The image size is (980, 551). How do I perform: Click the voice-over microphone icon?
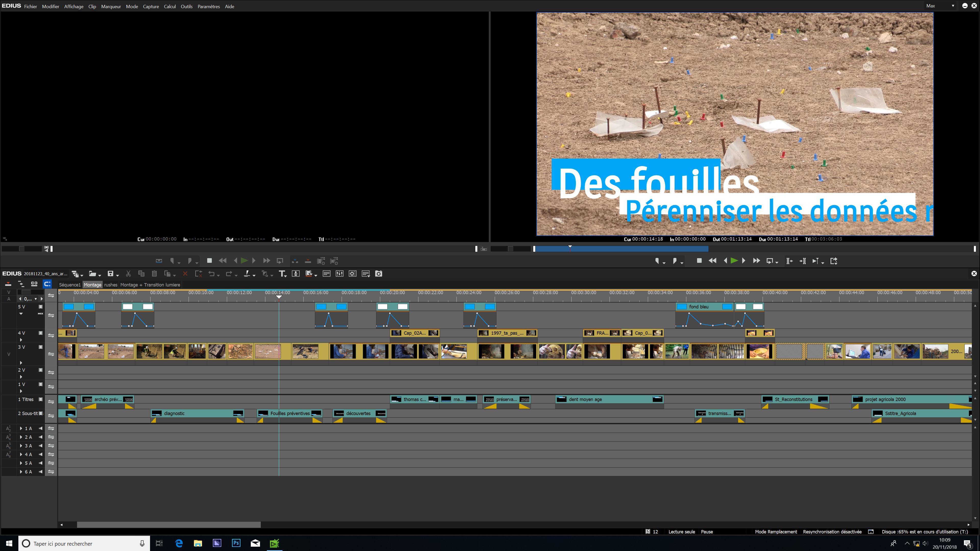pyautogui.click(x=296, y=274)
